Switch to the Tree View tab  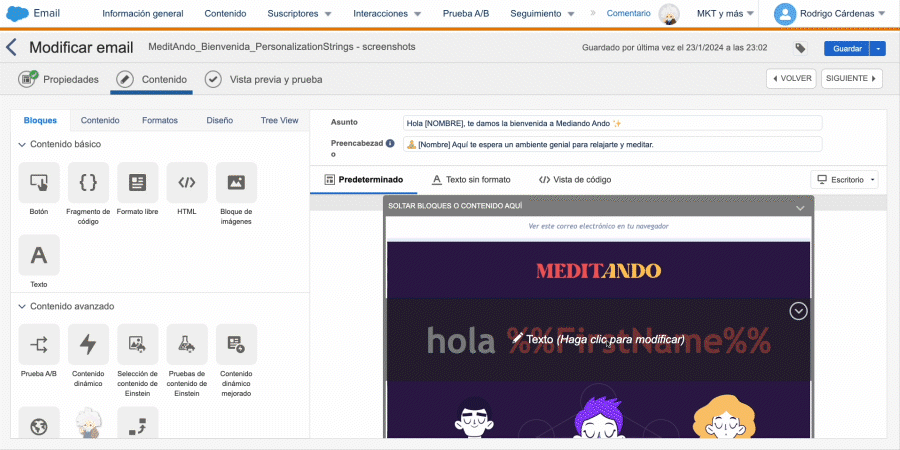pos(279,120)
